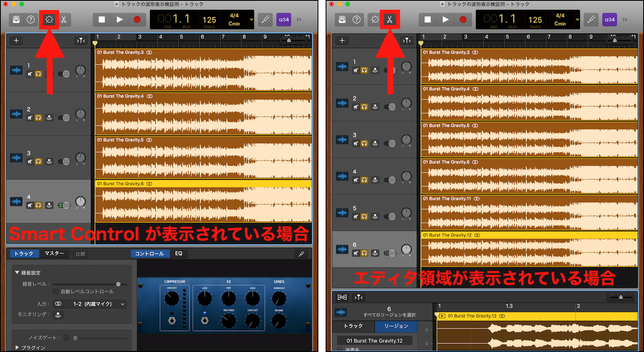Click the pencil icon in Smart Controls panel
644x352 pixels.
point(301,254)
